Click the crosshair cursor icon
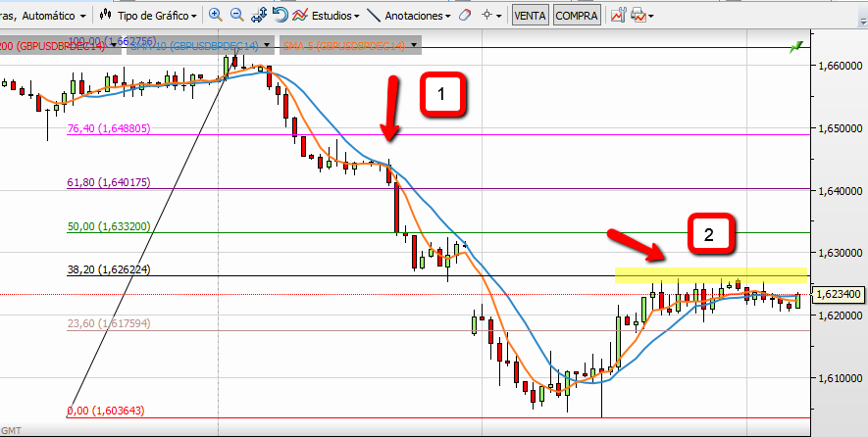The image size is (868, 437). tap(487, 16)
